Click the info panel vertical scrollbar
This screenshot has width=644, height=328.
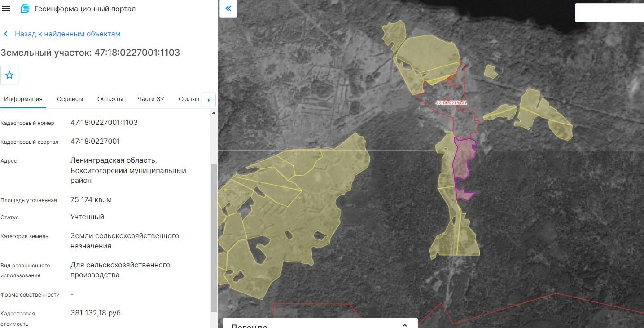coord(213,238)
